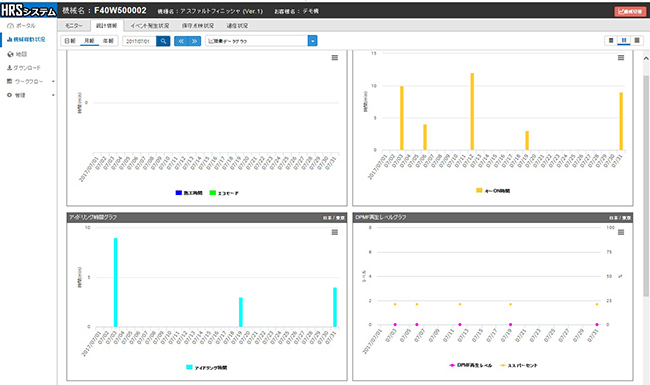The height and width of the screenshot is (385, 650).
Task: Click the machine name F40W500002 text
Action: [x=120, y=11]
